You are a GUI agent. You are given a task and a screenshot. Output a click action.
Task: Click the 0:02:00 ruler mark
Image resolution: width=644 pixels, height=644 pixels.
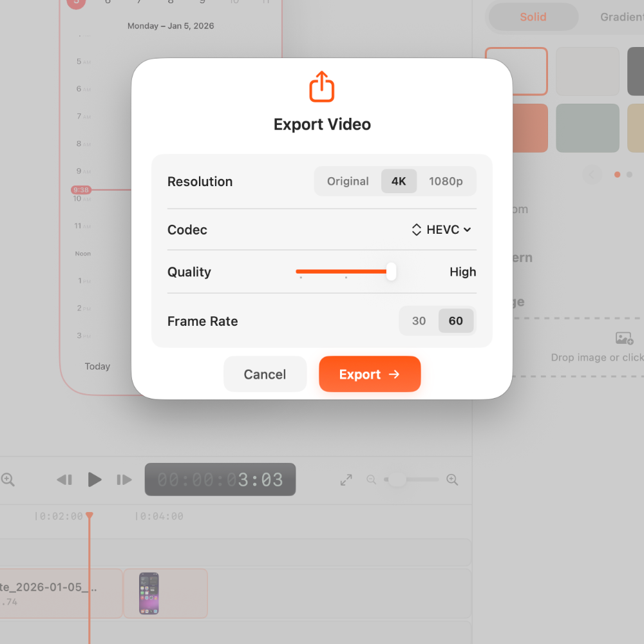pos(59,516)
